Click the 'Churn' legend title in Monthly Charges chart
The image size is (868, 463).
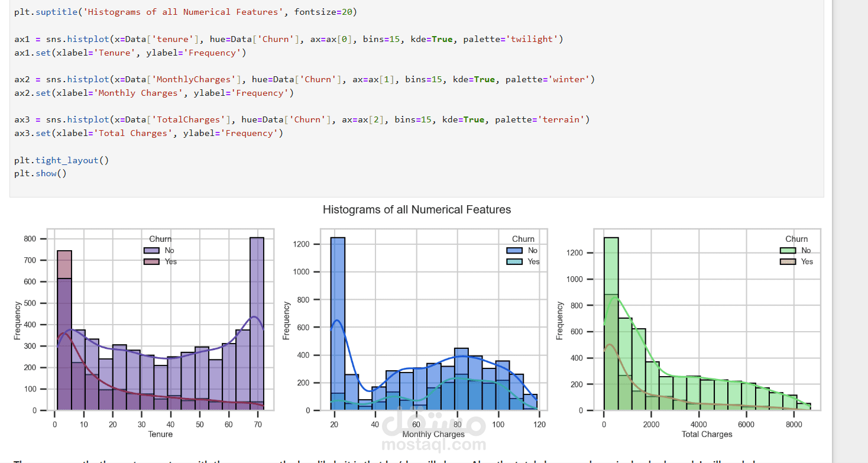click(x=523, y=239)
